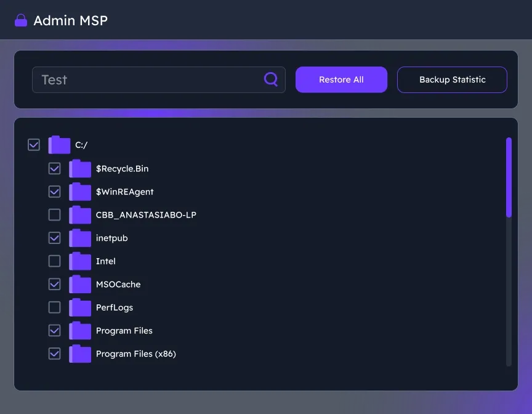Viewport: 532px width, 414px height.
Task: Disable the Program Files checkbox
Action: 54,330
